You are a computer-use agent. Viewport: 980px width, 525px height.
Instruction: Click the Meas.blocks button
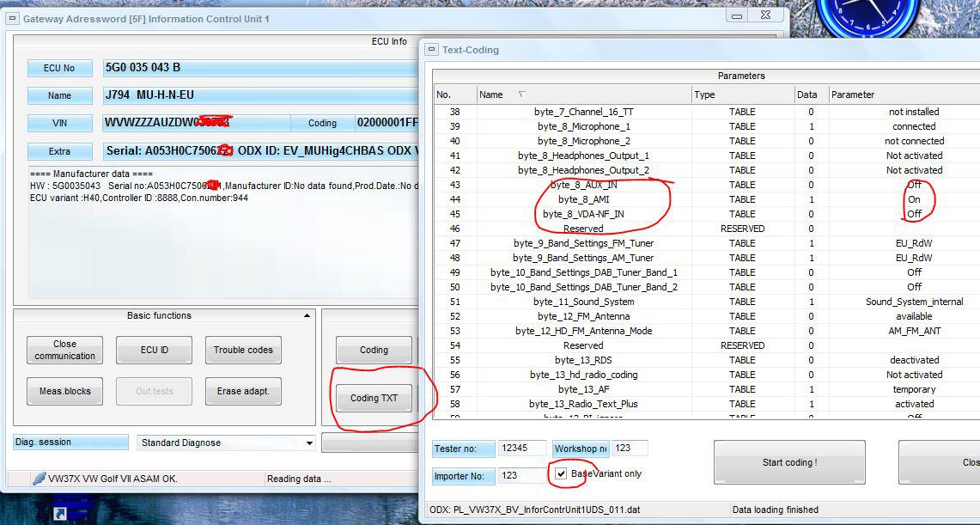[x=64, y=391]
